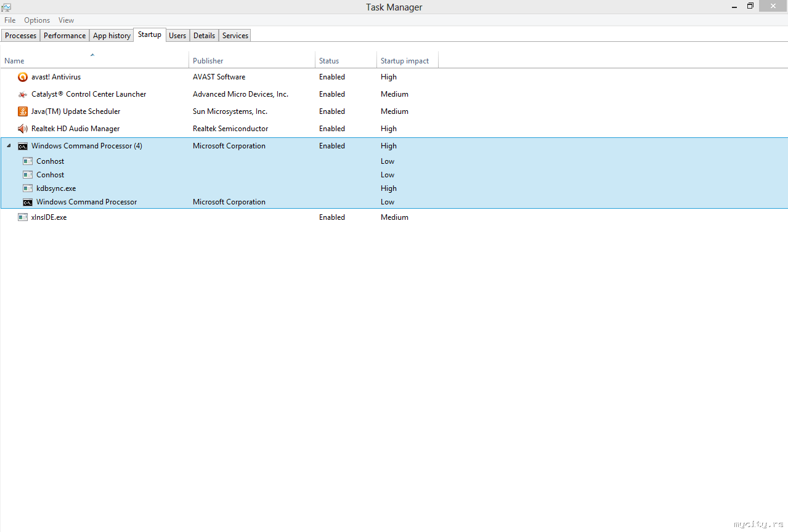Screen dimensions: 788x532
Task: Select the xInsIDE.exe entry name
Action: [49, 217]
